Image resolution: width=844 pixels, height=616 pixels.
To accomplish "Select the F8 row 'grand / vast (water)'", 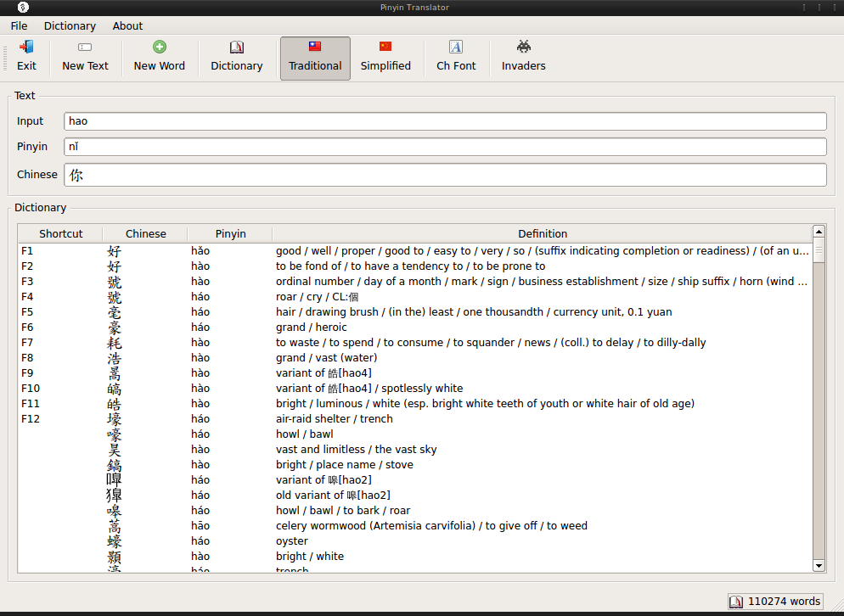I will tap(415, 358).
